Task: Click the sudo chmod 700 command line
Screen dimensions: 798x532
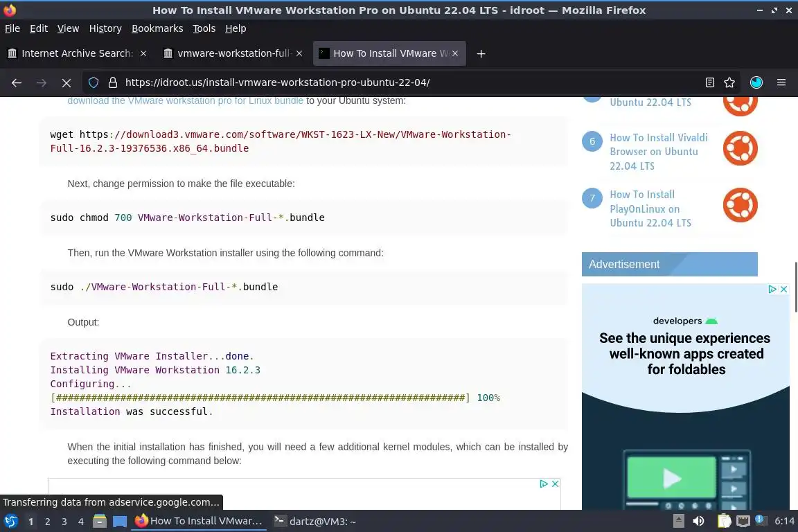Action: (x=187, y=218)
